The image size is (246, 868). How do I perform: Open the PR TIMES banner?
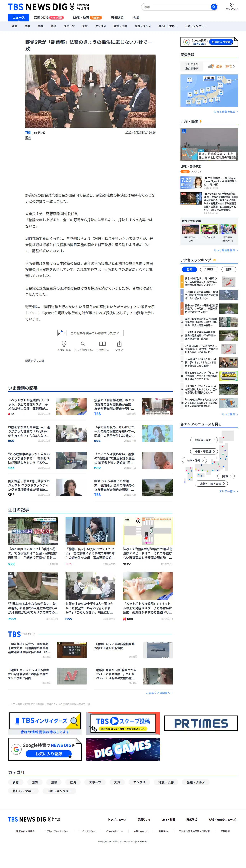coord(201,723)
